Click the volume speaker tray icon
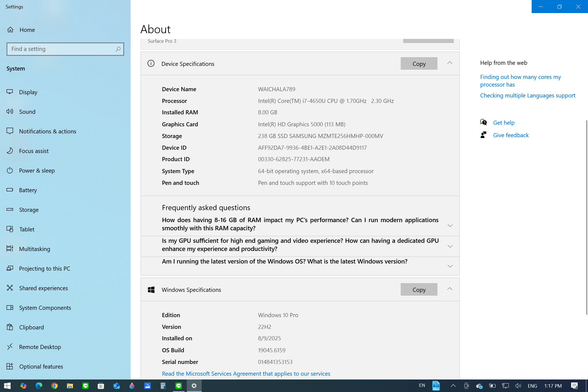The width and height of the screenshot is (588, 392). click(518, 386)
